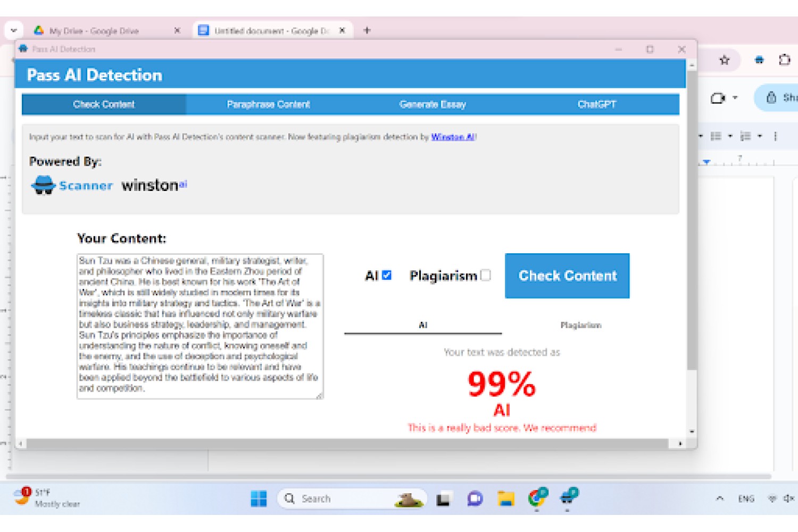Click the 'Your text was detected as' text

tap(502, 352)
